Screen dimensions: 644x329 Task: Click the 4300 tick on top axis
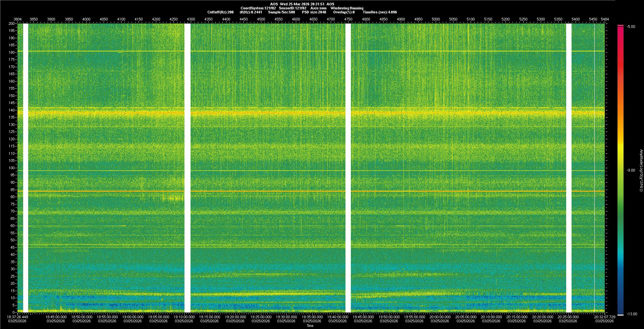[191, 19]
